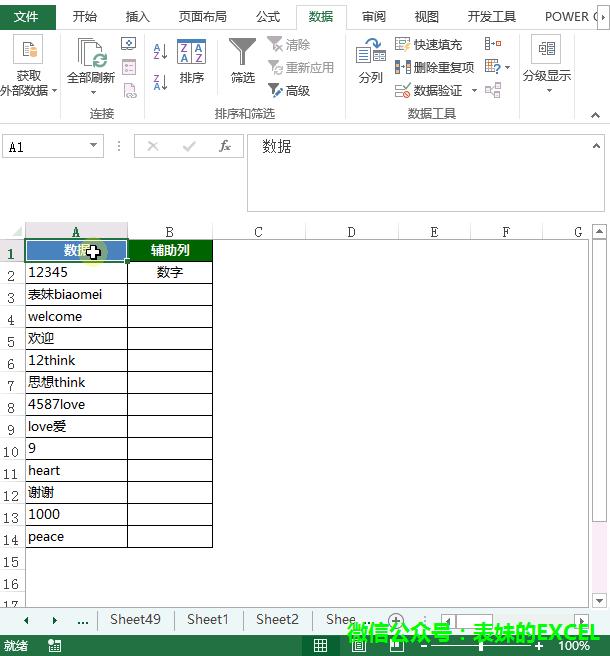
Task: Open the Sheet1 worksheet tab
Action: pyautogui.click(x=208, y=619)
